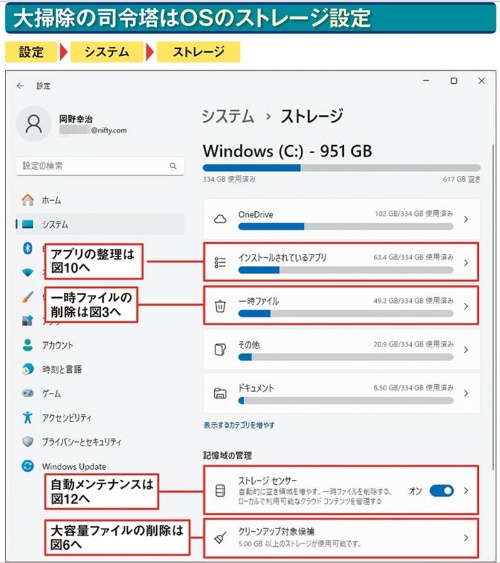Select システム in the sidebar

click(x=55, y=224)
